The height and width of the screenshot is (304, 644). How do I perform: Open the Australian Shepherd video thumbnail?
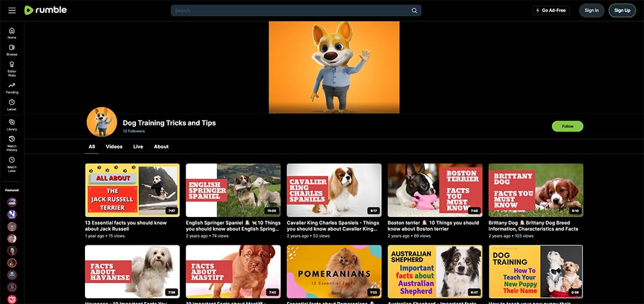tap(435, 272)
